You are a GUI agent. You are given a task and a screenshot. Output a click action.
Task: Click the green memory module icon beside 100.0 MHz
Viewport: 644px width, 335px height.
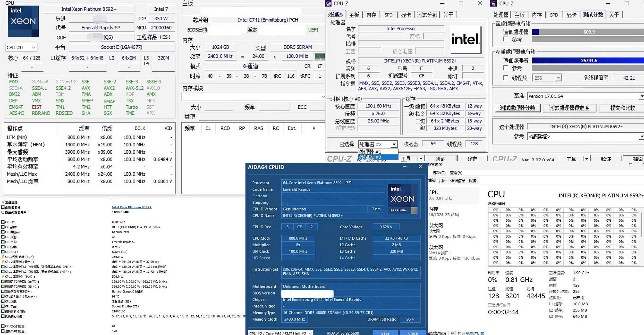(x=320, y=56)
